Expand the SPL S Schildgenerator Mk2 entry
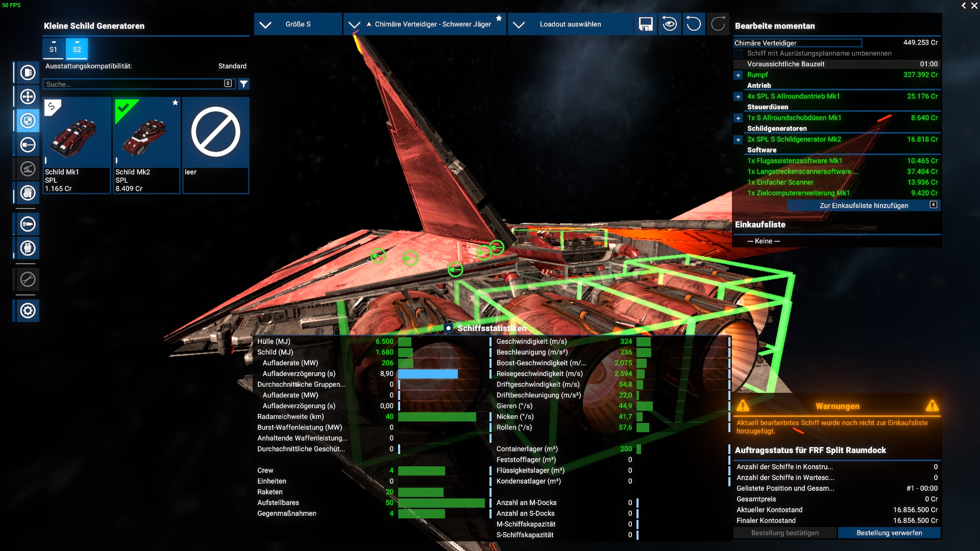The height and width of the screenshot is (551, 980). [738, 139]
